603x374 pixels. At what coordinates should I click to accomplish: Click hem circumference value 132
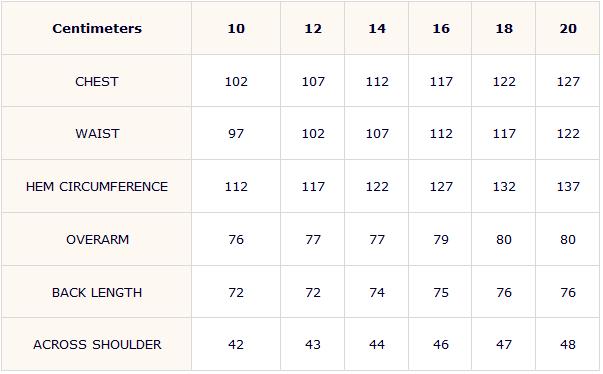pos(504,187)
